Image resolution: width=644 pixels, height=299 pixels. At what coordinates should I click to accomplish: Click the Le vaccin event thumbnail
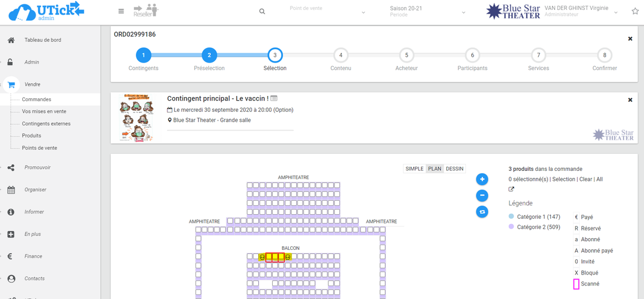pyautogui.click(x=135, y=118)
